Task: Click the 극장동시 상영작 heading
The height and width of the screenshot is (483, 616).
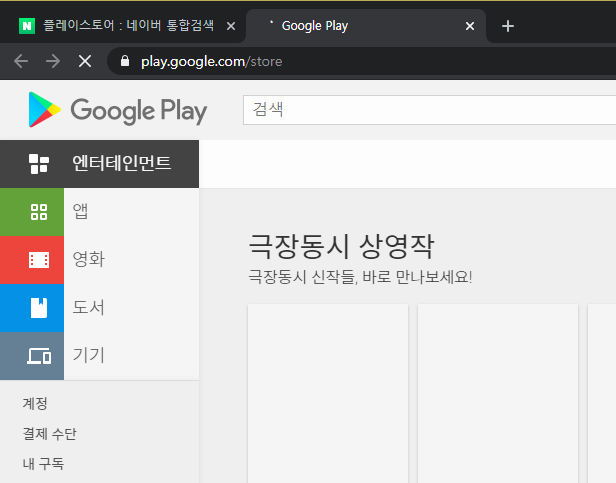Action: pyautogui.click(x=341, y=246)
